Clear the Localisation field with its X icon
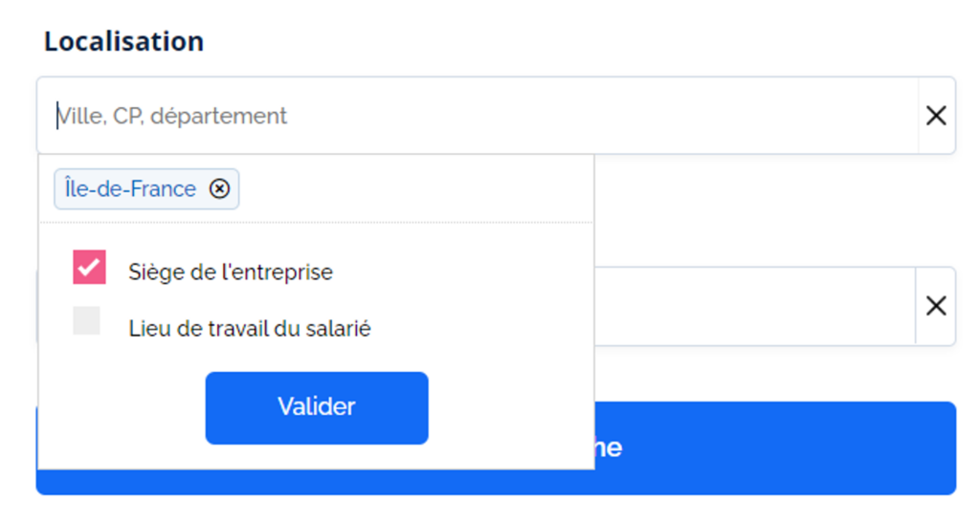This screenshot has height=523, width=980. point(935,116)
